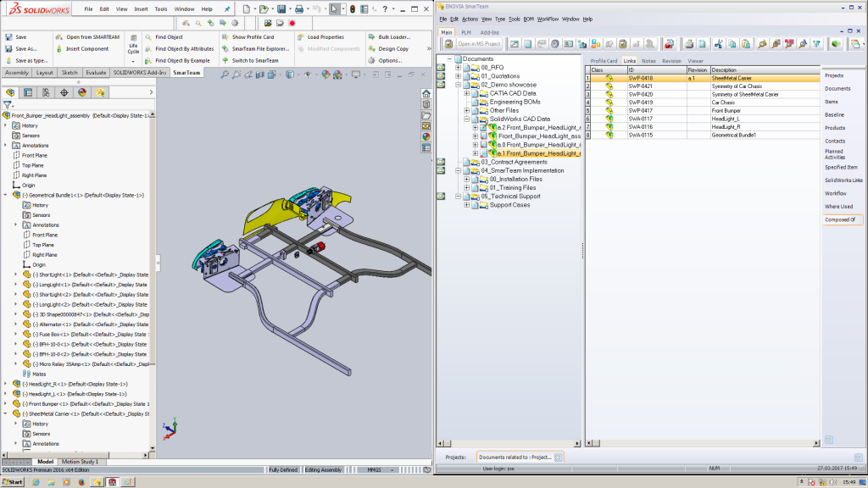Click the red Record macro button
Viewport: 868px width, 488px height.
pyautogui.click(x=292, y=23)
